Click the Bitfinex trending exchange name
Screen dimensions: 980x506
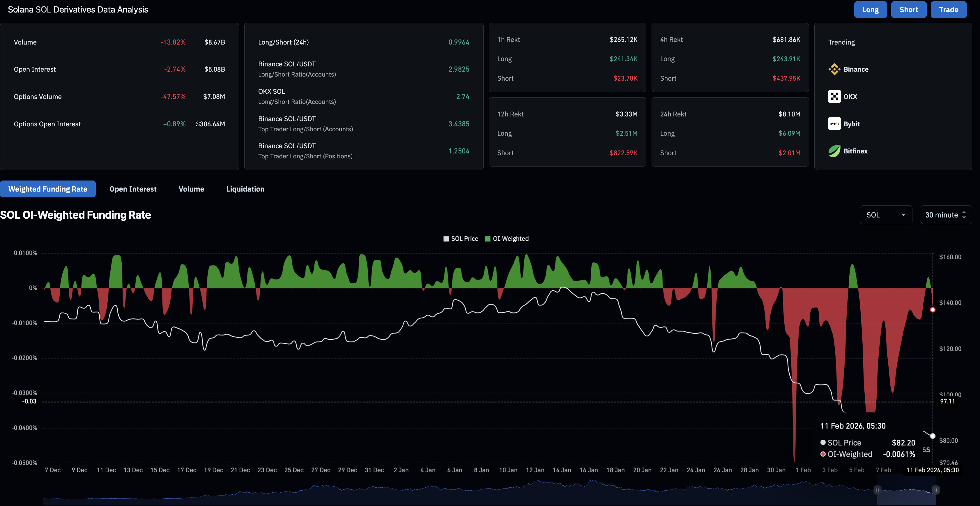click(x=855, y=151)
